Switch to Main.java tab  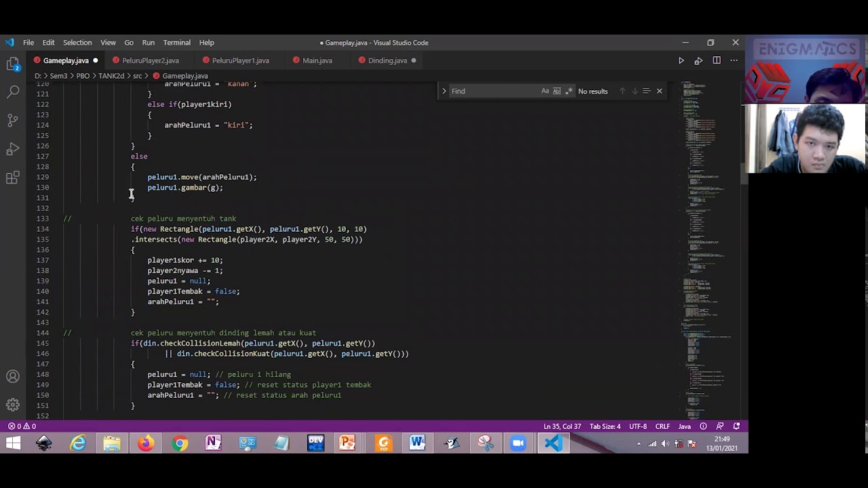coord(317,60)
